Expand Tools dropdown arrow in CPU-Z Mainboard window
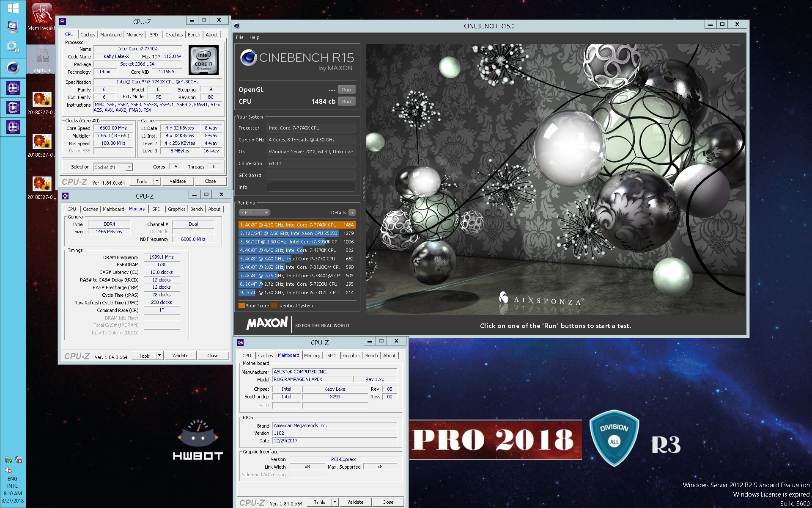 [335, 502]
